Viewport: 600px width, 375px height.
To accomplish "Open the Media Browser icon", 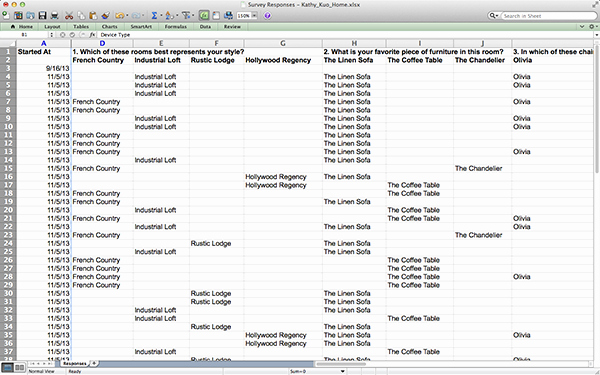I will pyautogui.click(x=228, y=16).
